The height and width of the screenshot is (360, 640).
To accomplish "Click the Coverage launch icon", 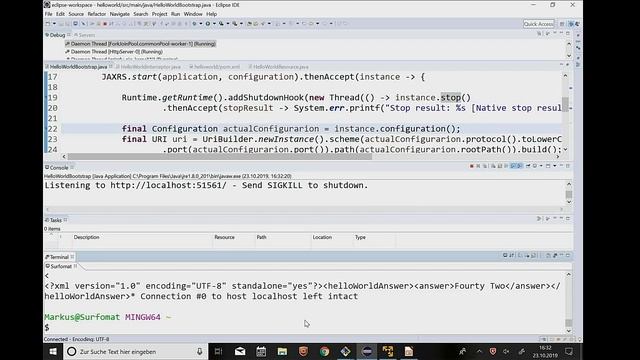I will 221,24.
